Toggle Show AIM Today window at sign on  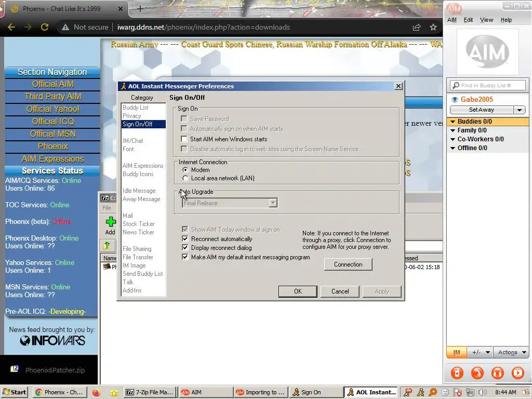[185, 229]
